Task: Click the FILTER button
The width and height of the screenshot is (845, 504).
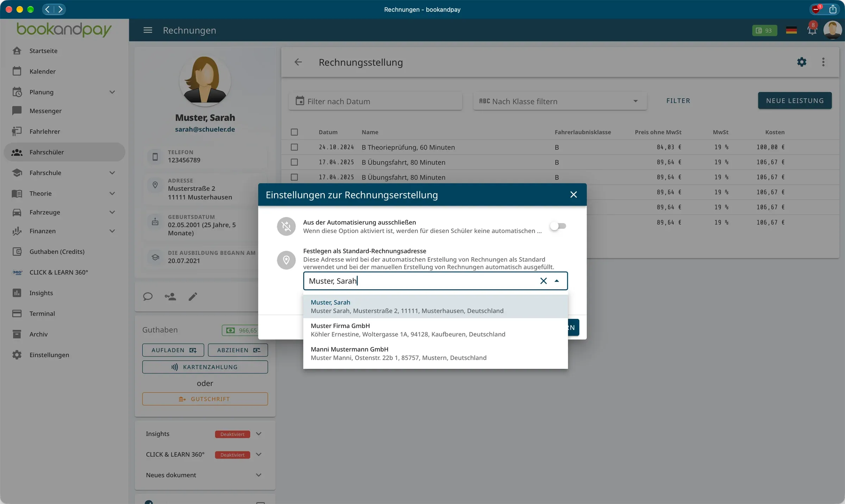Action: click(x=678, y=101)
